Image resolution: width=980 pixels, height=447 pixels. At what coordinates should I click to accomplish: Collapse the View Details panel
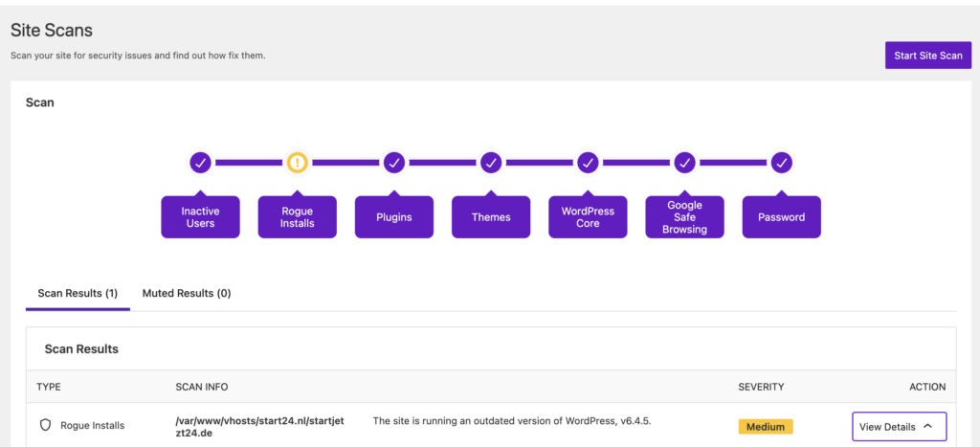[x=899, y=427]
